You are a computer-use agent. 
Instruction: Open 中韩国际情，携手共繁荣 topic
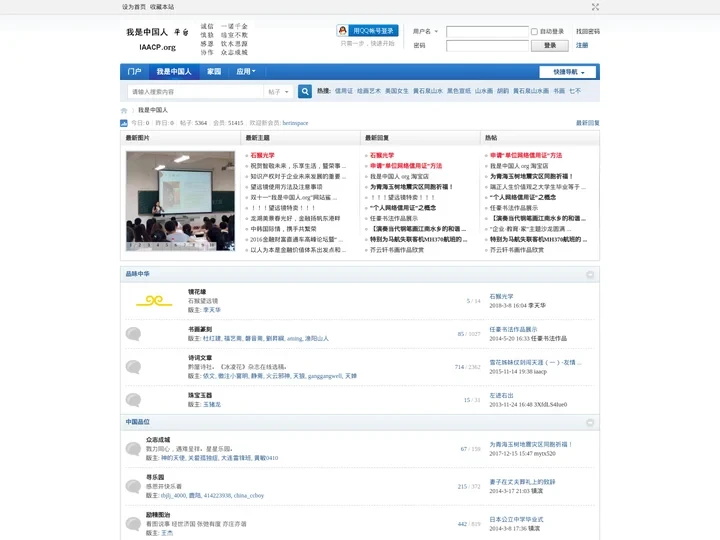point(283,229)
